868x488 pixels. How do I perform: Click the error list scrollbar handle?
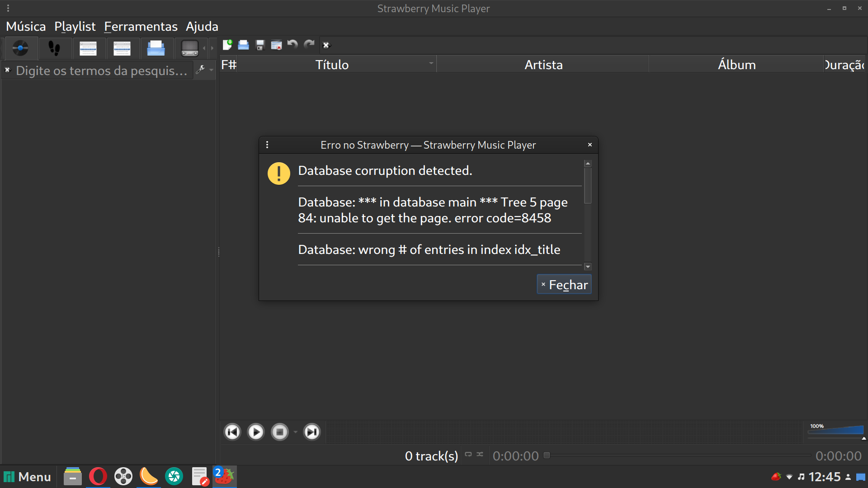coord(588,186)
